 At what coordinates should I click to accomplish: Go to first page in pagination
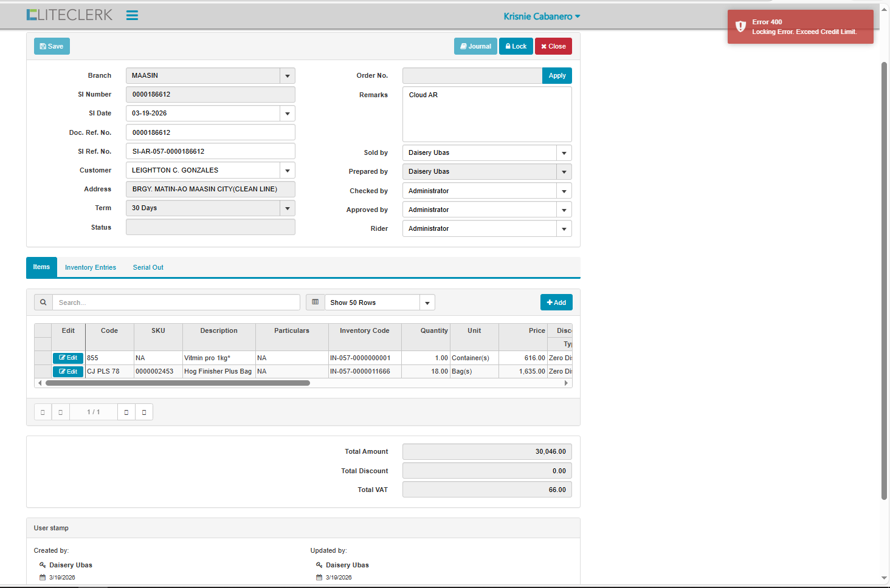click(x=43, y=412)
